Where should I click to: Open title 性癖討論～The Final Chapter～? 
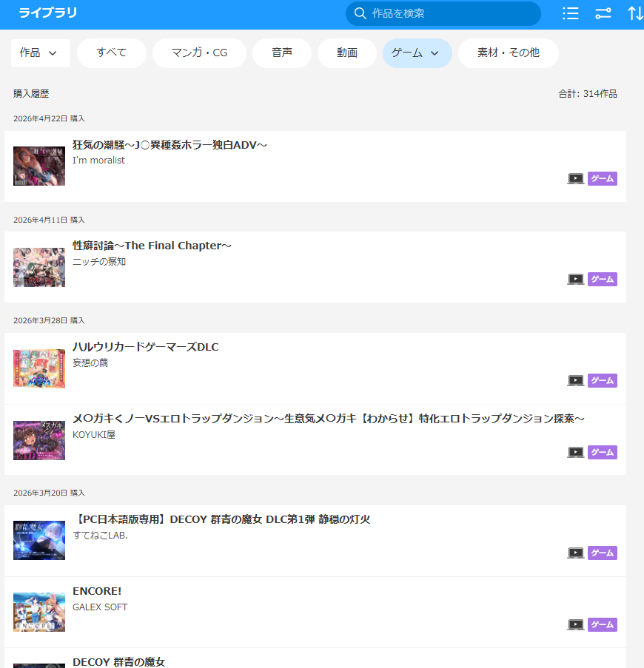(x=152, y=246)
